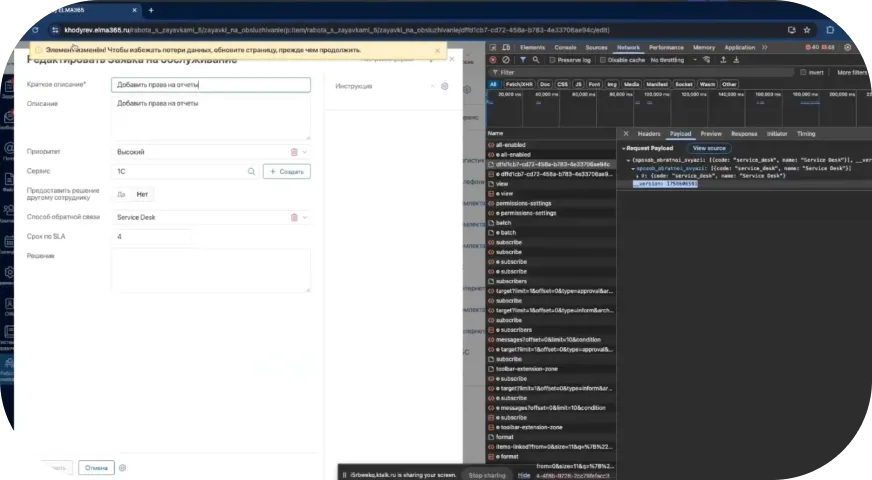Viewport: 872px width, 480px height.
Task: Switch to the Console tab
Action: point(565,47)
